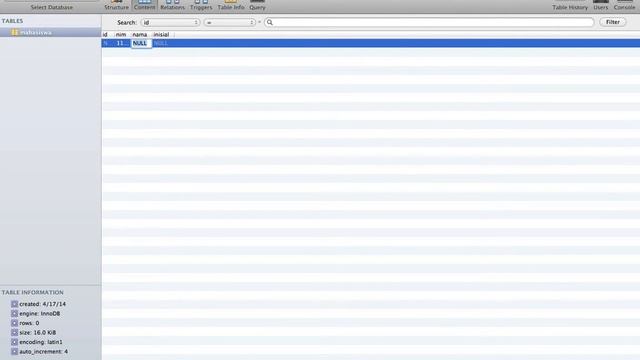Sort by the inisial column header
The width and height of the screenshot is (640, 360).
(x=161, y=35)
